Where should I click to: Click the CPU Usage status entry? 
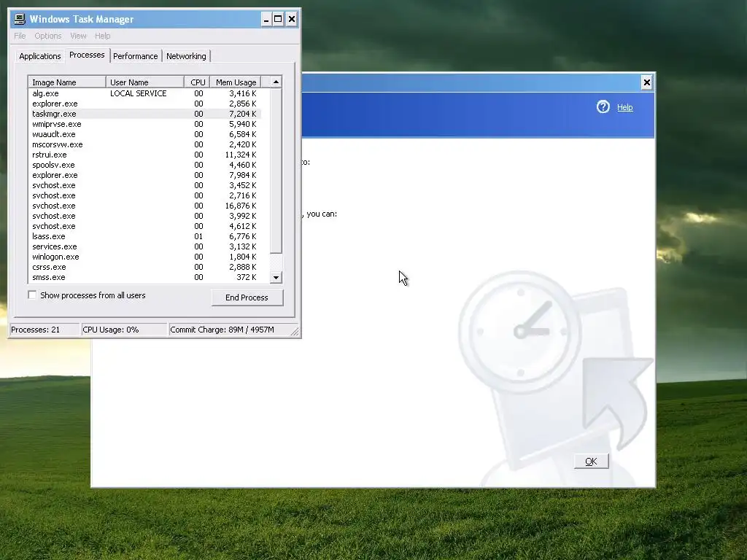click(124, 330)
